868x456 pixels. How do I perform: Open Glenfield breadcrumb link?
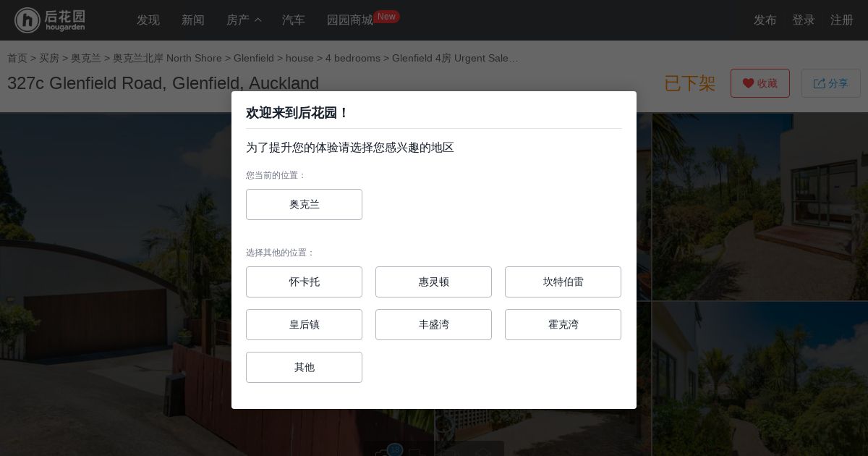pos(254,58)
